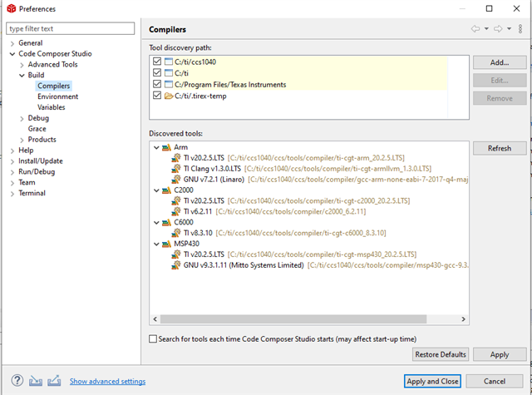
Task: Click the C:/ti/.tirex-temp folder icon
Action: click(x=169, y=96)
